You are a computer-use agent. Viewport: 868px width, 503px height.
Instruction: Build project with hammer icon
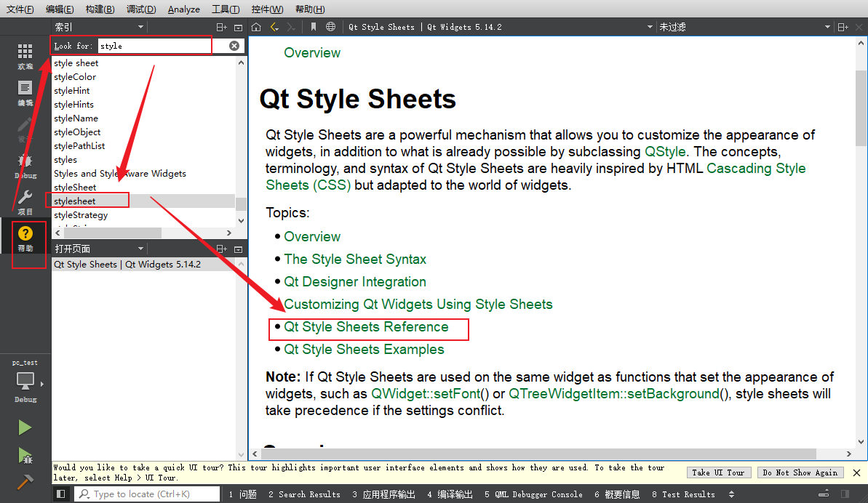[25, 482]
